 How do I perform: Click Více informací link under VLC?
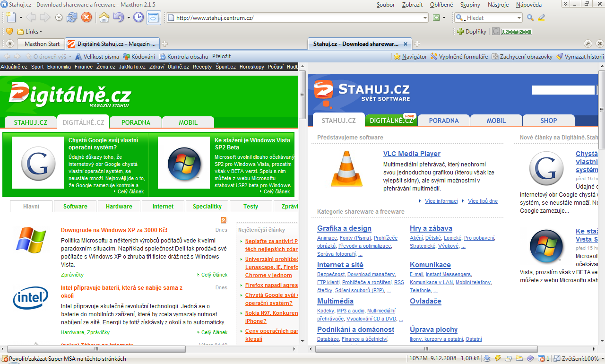[x=441, y=201]
